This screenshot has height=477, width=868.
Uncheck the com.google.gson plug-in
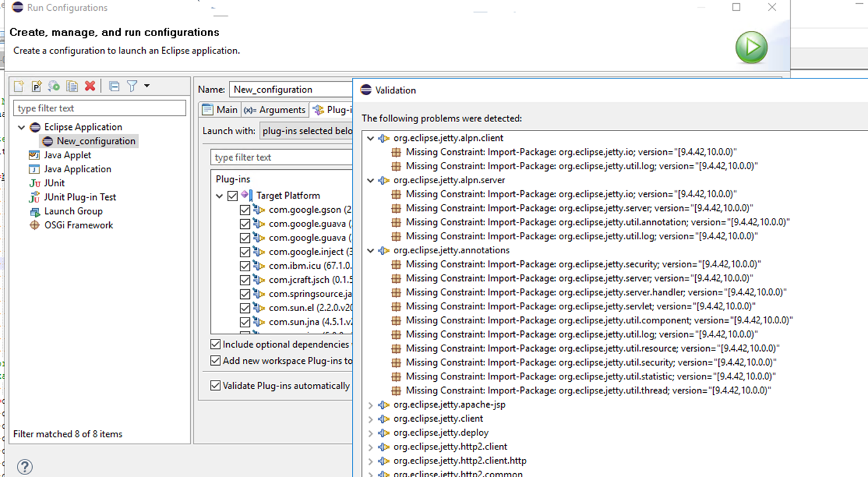[x=245, y=210]
